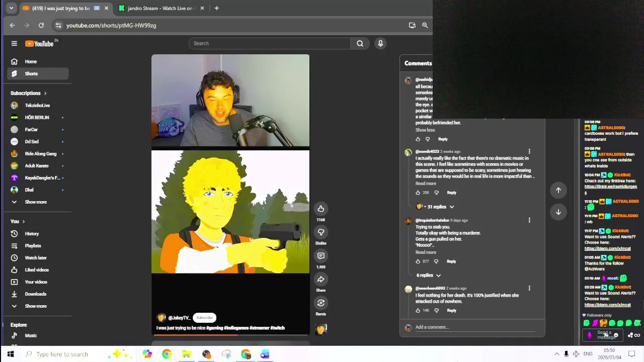The width and height of the screenshot is (644, 362).
Task: Click the YouTube logo
Action: pyautogui.click(x=39, y=44)
